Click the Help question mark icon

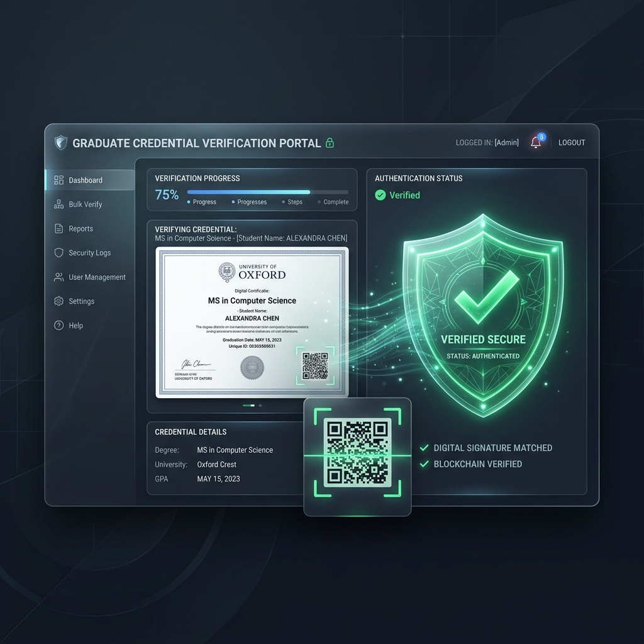[58, 325]
